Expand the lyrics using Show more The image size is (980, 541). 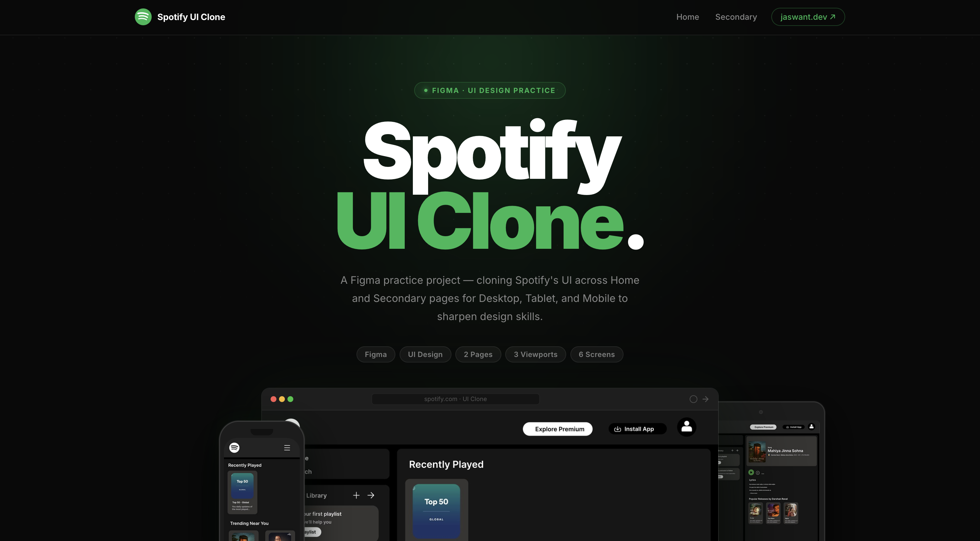tap(753, 493)
